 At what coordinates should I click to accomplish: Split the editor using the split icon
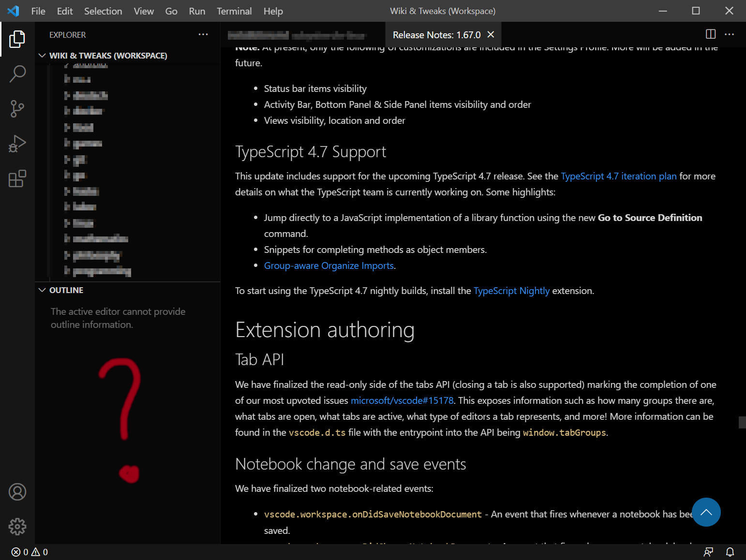coord(710,34)
